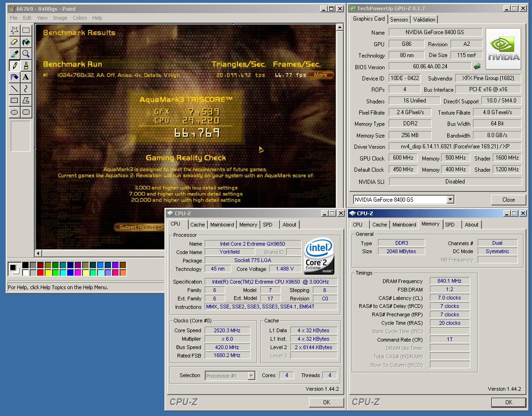Click the Intel Core 2 Extreme logo
Viewport: 532px width, 416px height.
click(319, 256)
